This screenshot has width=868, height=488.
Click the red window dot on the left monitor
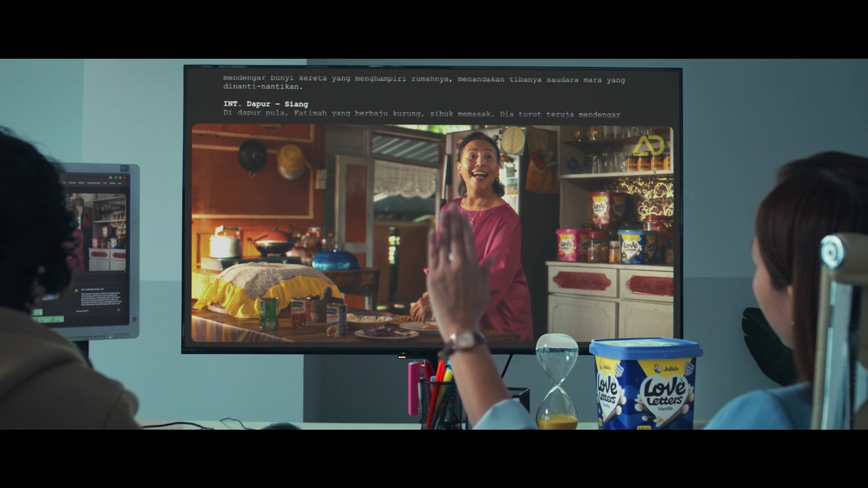[125, 178]
